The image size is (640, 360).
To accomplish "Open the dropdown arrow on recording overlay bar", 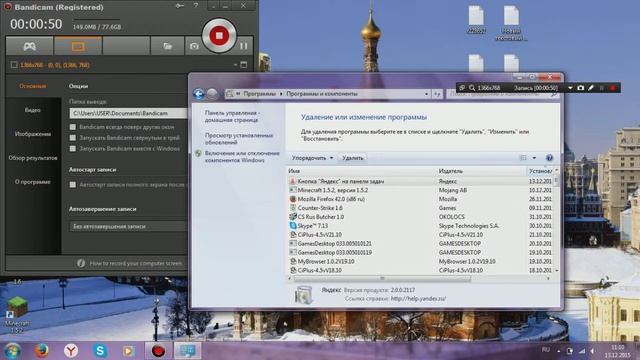I will [x=570, y=88].
